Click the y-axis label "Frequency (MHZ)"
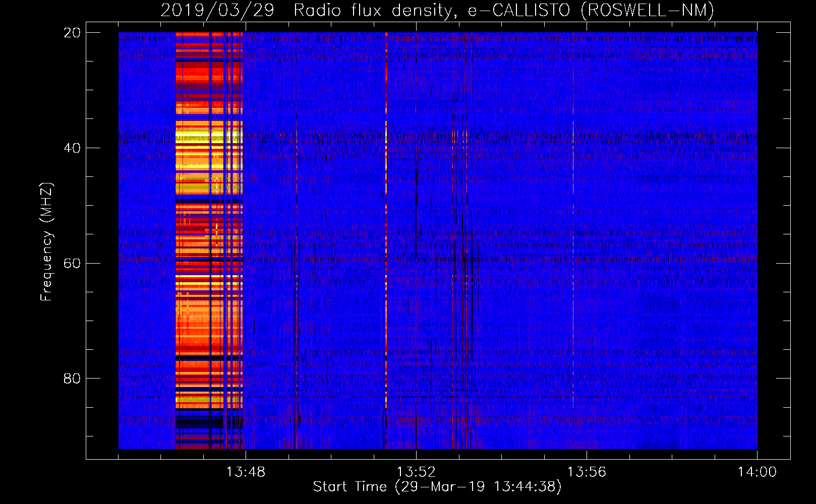The width and height of the screenshot is (816, 504). (x=46, y=241)
